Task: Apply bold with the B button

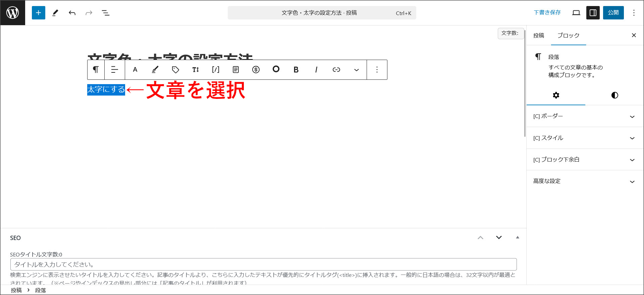Action: coord(296,70)
